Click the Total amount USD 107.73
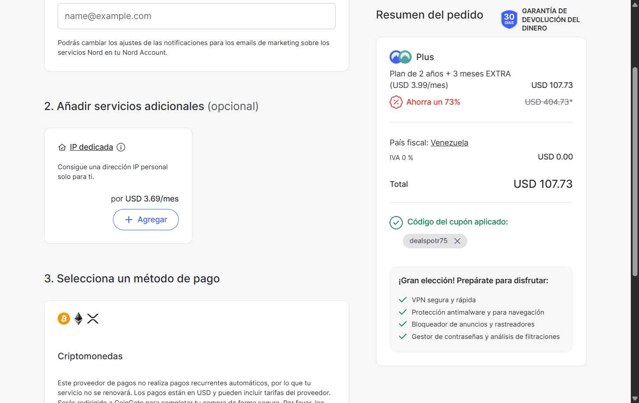Image resolution: width=639 pixels, height=403 pixels. [543, 184]
